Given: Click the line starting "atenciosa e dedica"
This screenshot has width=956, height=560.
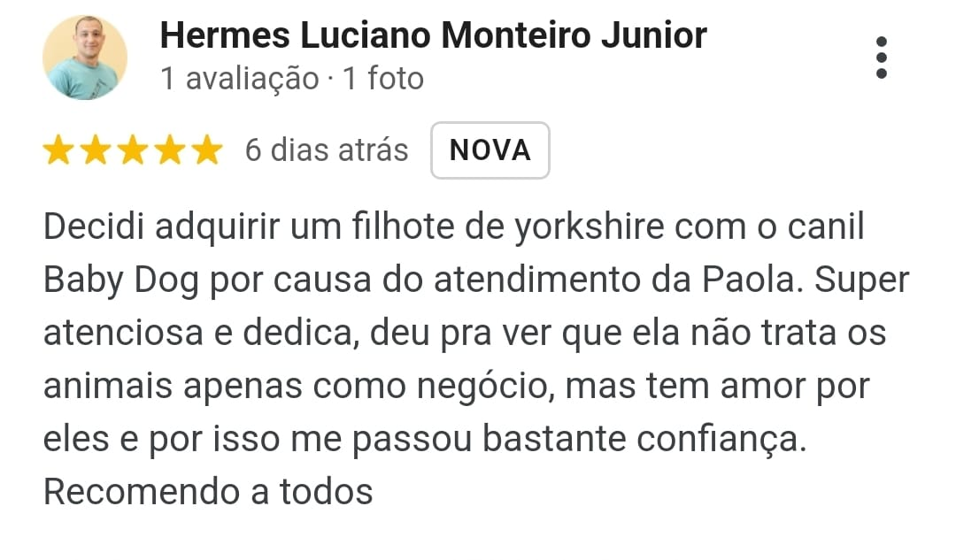Looking at the screenshot, I should point(465,334).
